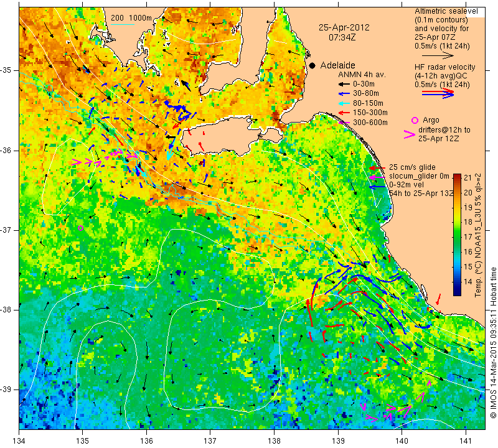The width and height of the screenshot is (498, 448).
Task: Click the ANMN 4h av. heading
Action: (362, 75)
